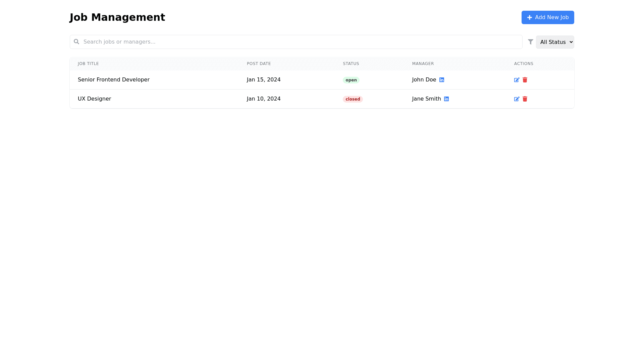Delete the Senior Frontend Developer job
The height and width of the screenshot is (362, 644).
pyautogui.click(x=525, y=80)
